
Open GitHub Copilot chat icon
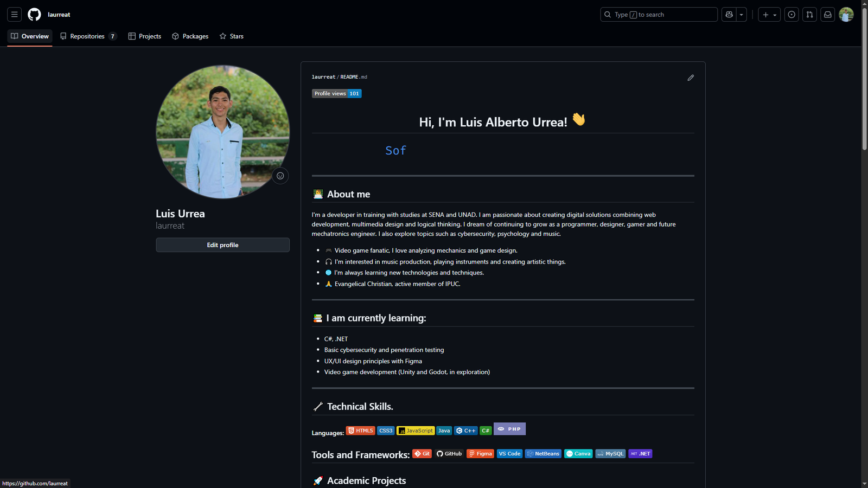click(729, 14)
